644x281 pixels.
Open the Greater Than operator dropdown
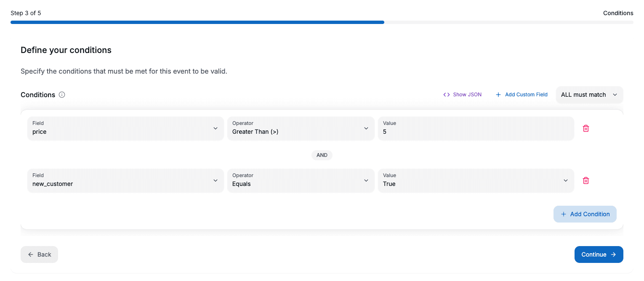pos(301,128)
